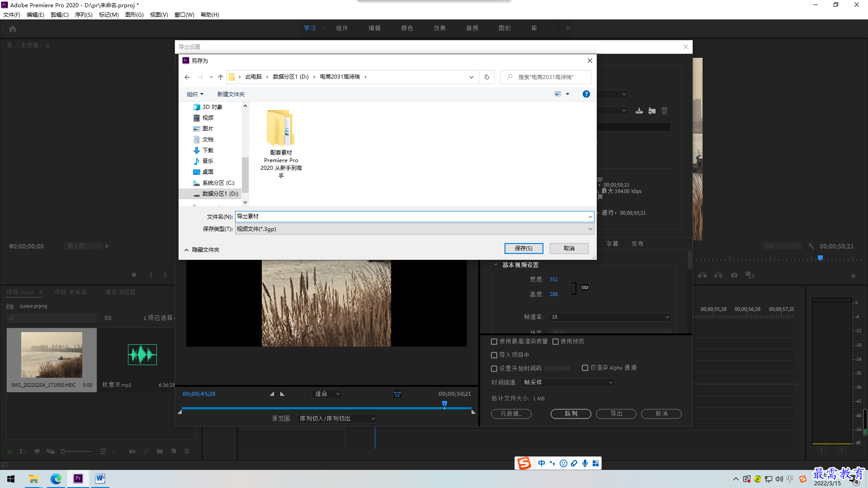Viewport: 868px width, 488px height.
Task: Open Microsoft Edge from taskbar
Action: [56, 479]
